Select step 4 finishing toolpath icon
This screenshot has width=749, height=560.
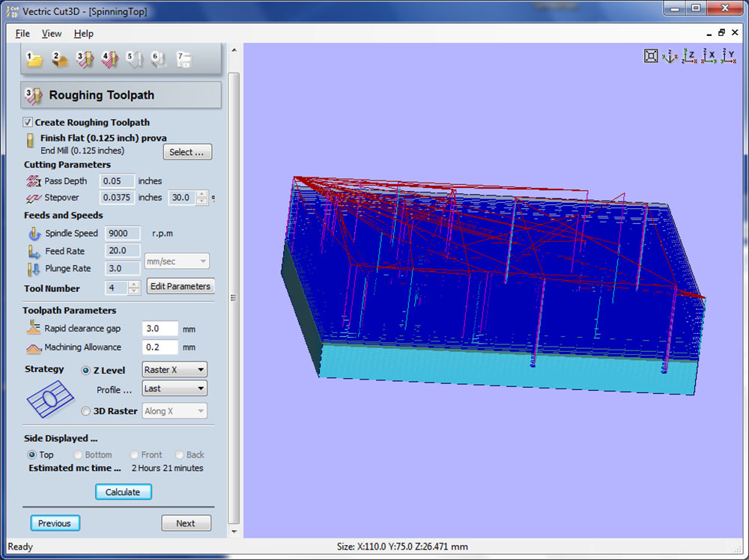110,60
